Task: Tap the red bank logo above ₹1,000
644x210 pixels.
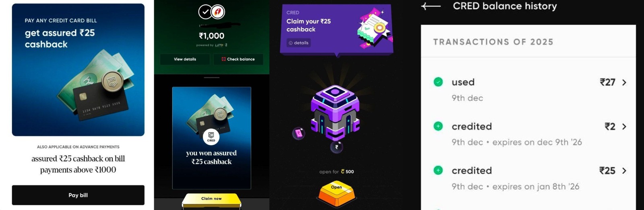Action: pyautogui.click(x=218, y=12)
